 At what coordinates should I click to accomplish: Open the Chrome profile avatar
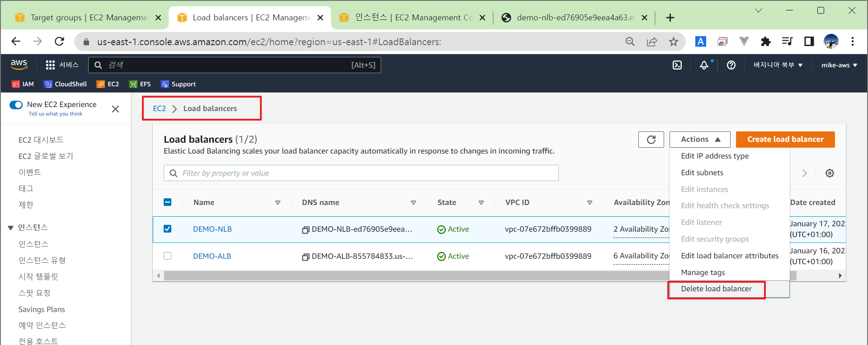[x=831, y=42]
